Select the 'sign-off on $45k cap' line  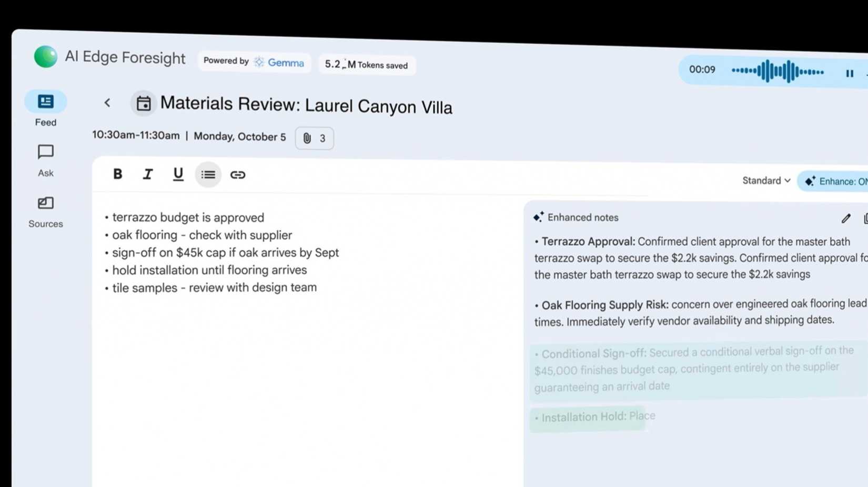tap(225, 253)
